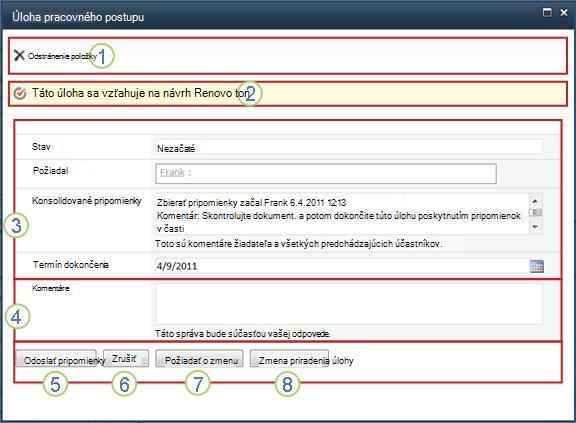Click the task status checkmark icon

[x=19, y=93]
